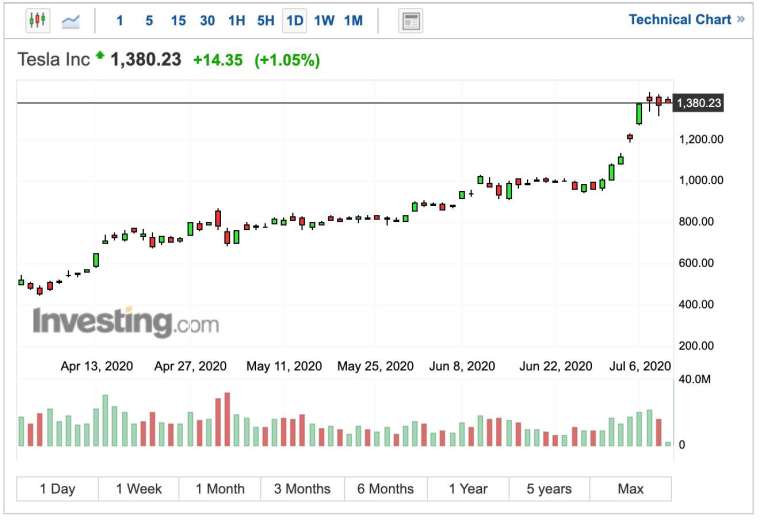Click the 1,200.00 axis label

[x=701, y=140]
